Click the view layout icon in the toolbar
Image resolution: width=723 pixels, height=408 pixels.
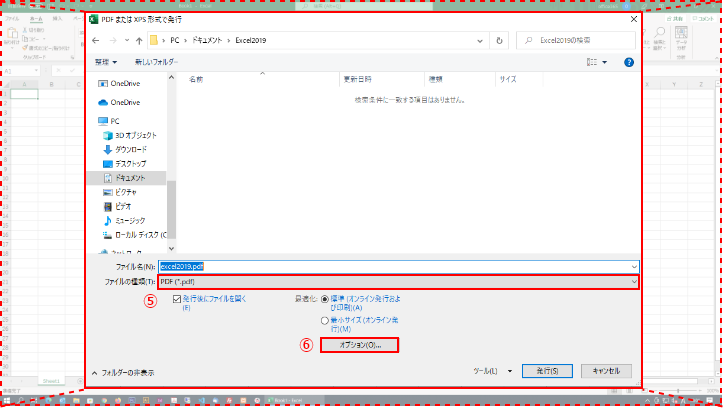(x=592, y=62)
